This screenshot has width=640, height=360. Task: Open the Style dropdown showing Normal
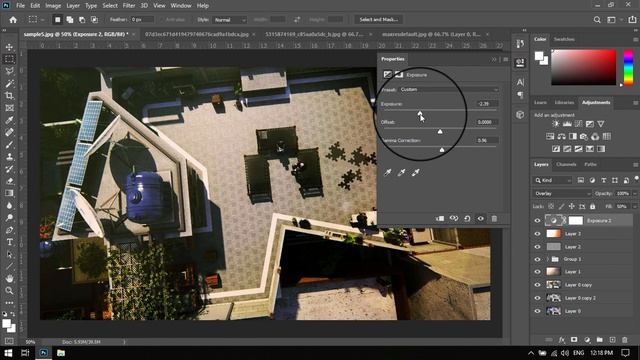coord(229,20)
